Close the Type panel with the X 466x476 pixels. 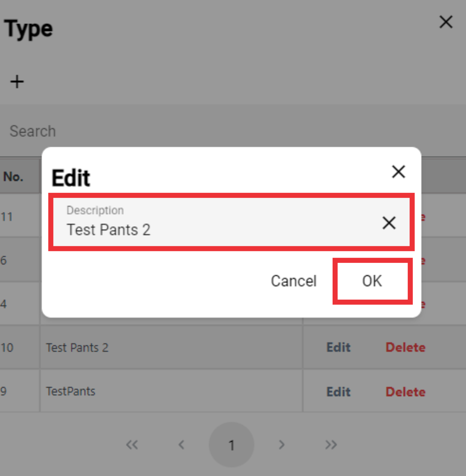pos(446,22)
